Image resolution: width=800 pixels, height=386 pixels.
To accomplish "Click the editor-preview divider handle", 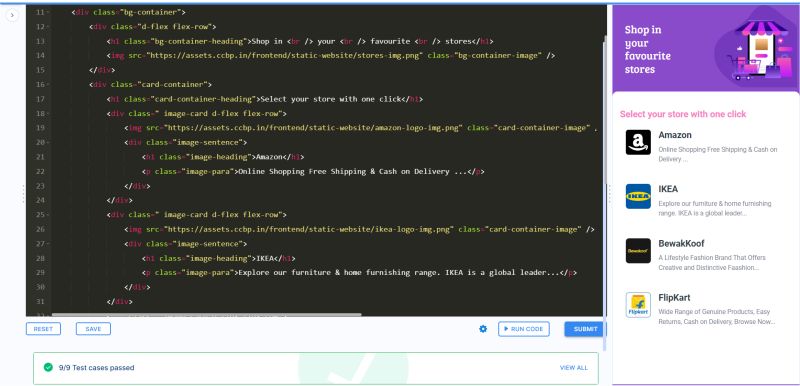I will pyautogui.click(x=609, y=194).
